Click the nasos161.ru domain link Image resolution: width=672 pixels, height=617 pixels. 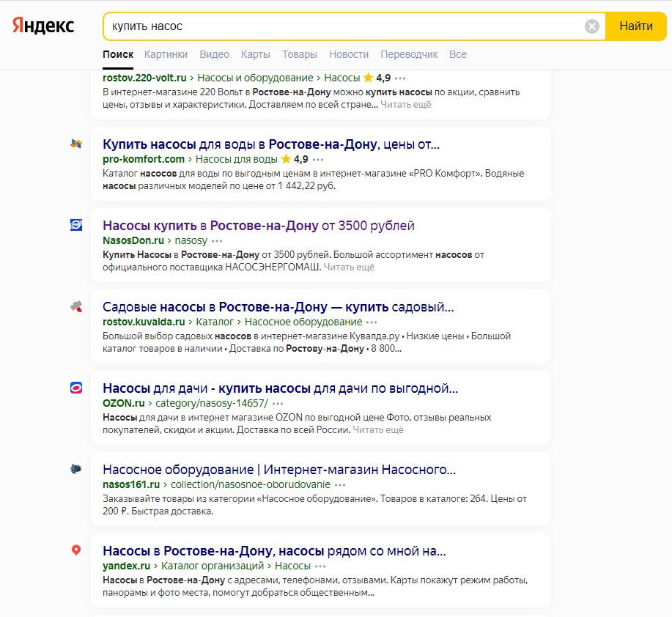(131, 484)
